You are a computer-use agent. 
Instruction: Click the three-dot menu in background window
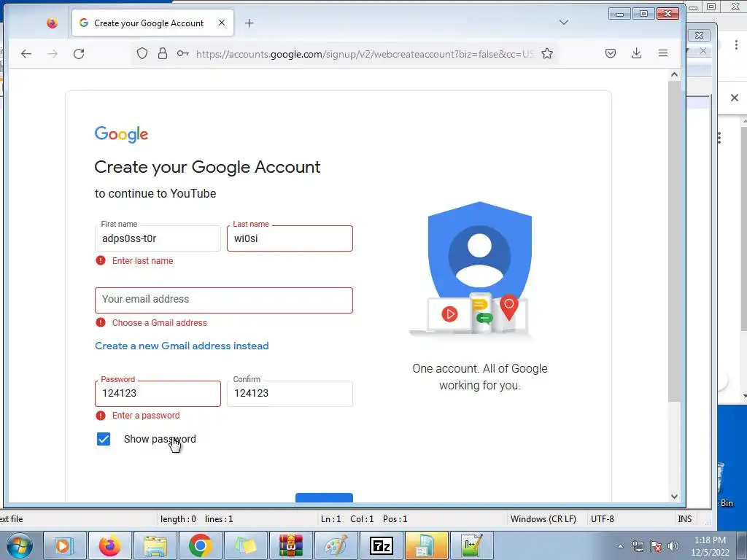tap(737, 44)
